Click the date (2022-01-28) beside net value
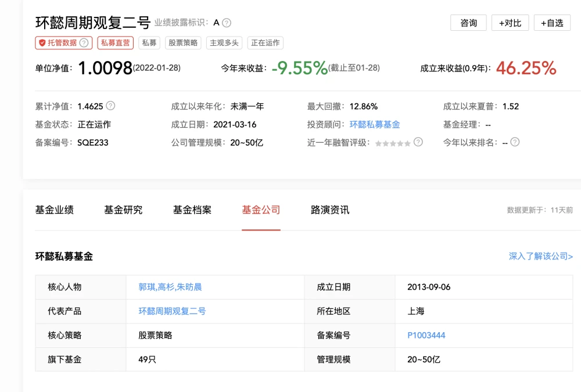Image resolution: width=581 pixels, height=392 pixels. (157, 68)
